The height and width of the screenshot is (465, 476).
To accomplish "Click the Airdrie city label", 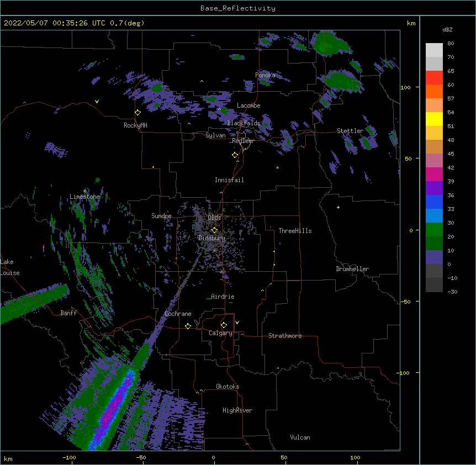I will (223, 297).
